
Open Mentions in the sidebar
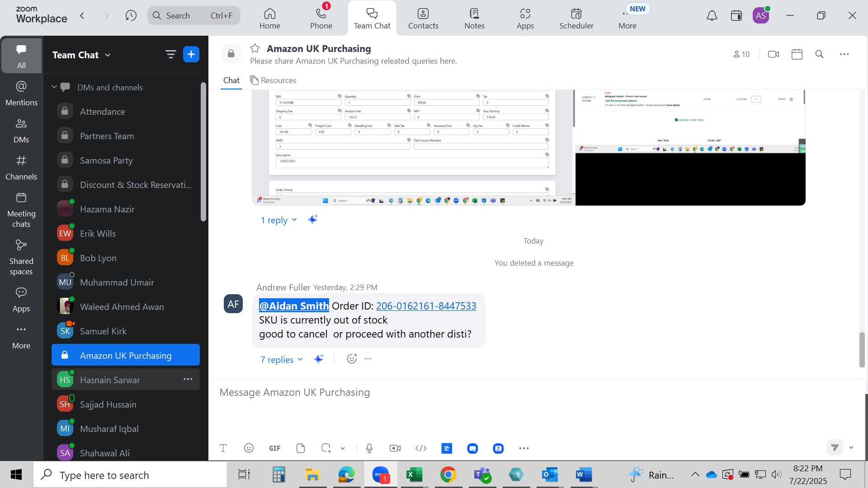[x=21, y=94]
